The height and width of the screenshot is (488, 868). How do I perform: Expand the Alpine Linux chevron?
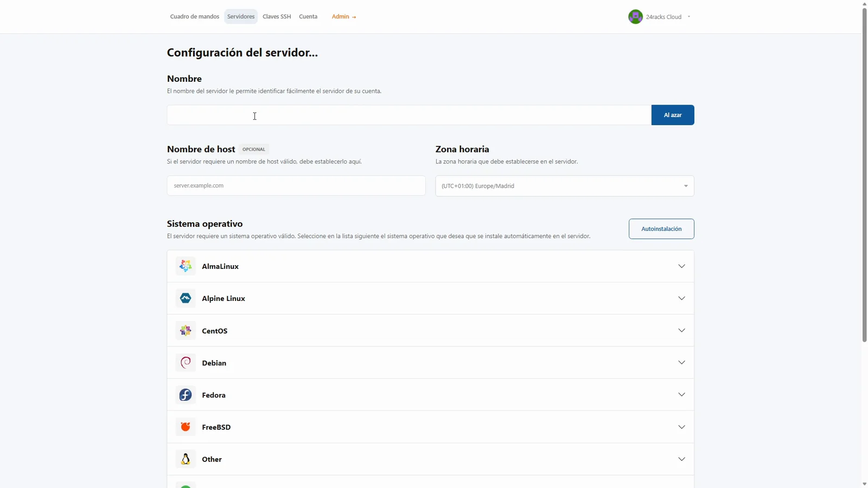pos(681,298)
